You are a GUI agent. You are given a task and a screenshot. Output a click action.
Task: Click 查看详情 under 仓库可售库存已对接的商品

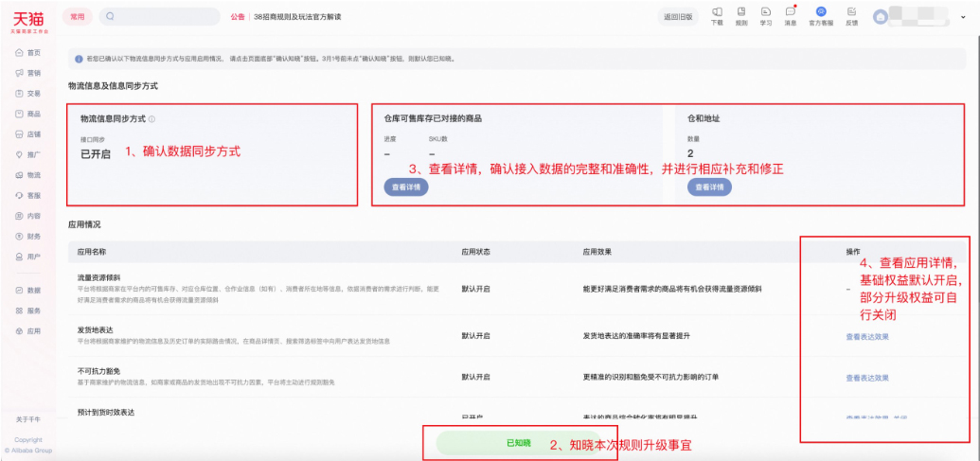click(x=406, y=186)
